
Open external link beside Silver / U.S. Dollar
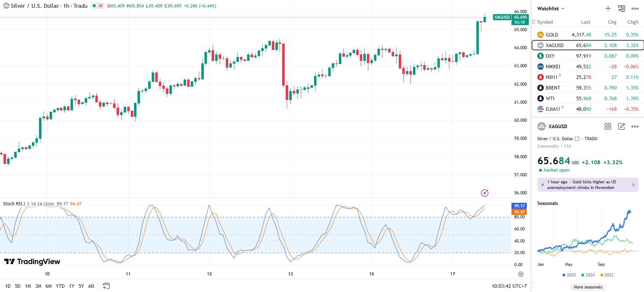click(x=577, y=139)
